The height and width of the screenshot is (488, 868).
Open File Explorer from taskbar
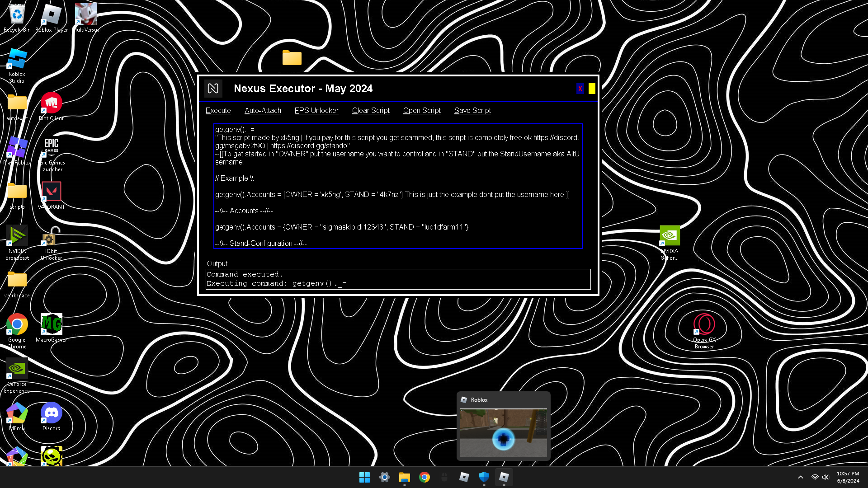click(404, 477)
